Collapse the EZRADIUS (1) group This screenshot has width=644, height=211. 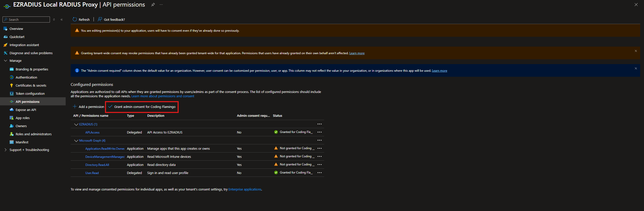[76, 124]
